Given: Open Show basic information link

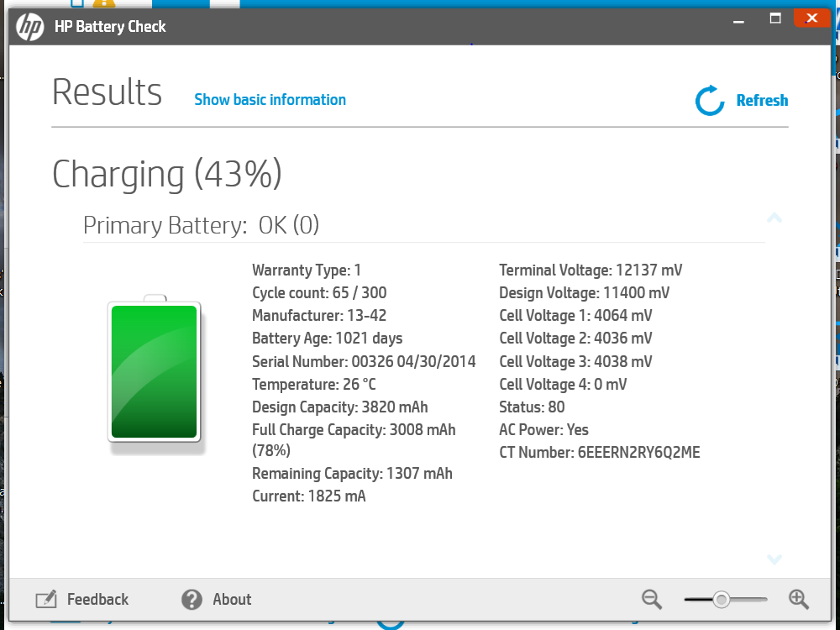Looking at the screenshot, I should [270, 100].
